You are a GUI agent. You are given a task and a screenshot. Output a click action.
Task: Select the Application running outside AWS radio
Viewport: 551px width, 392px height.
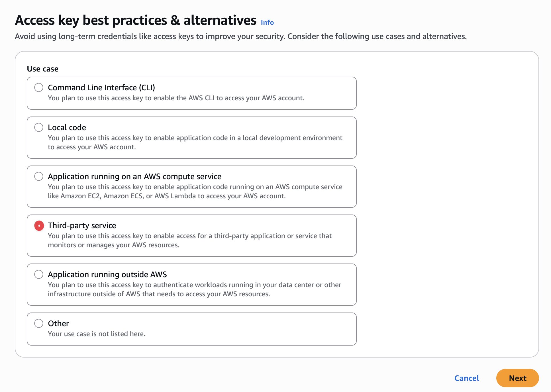39,274
